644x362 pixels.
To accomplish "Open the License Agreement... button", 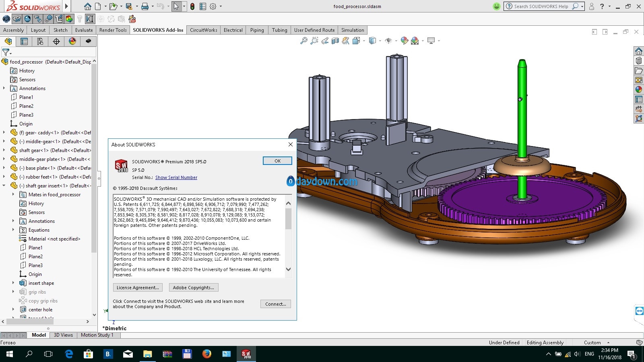I will click(x=138, y=288).
